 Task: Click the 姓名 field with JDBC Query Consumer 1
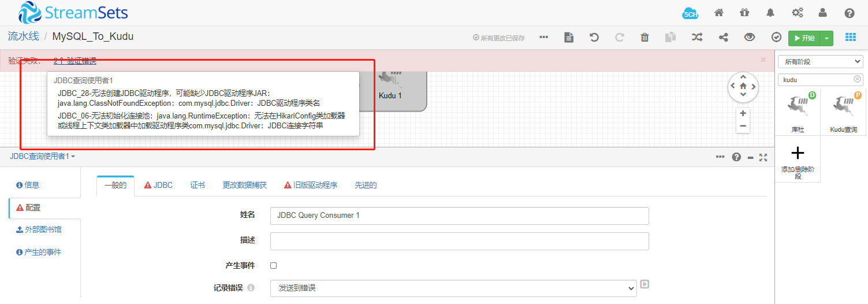(459, 216)
